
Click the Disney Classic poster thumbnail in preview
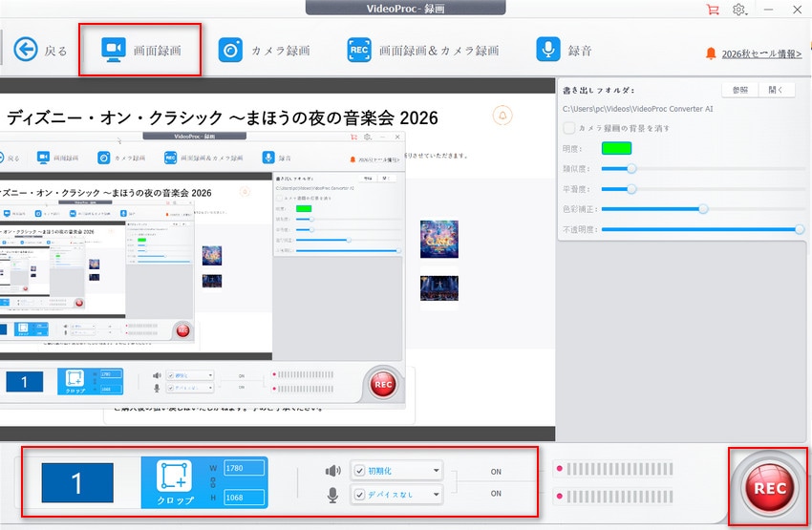(439, 239)
